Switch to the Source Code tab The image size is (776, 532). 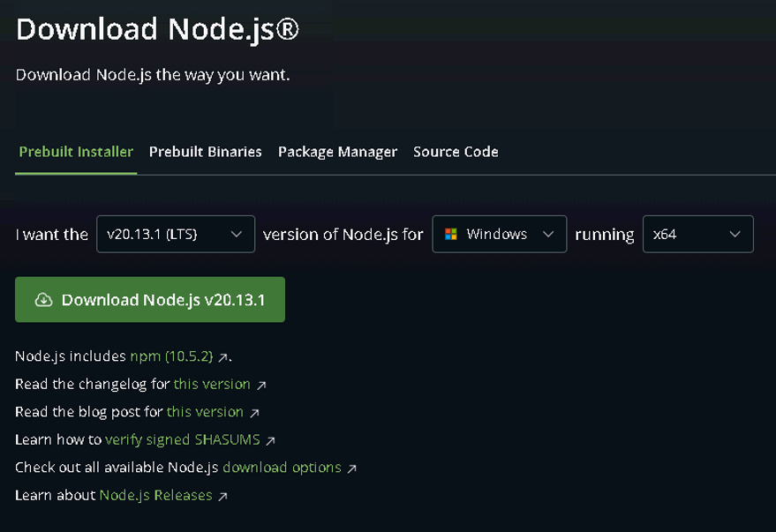tap(456, 152)
